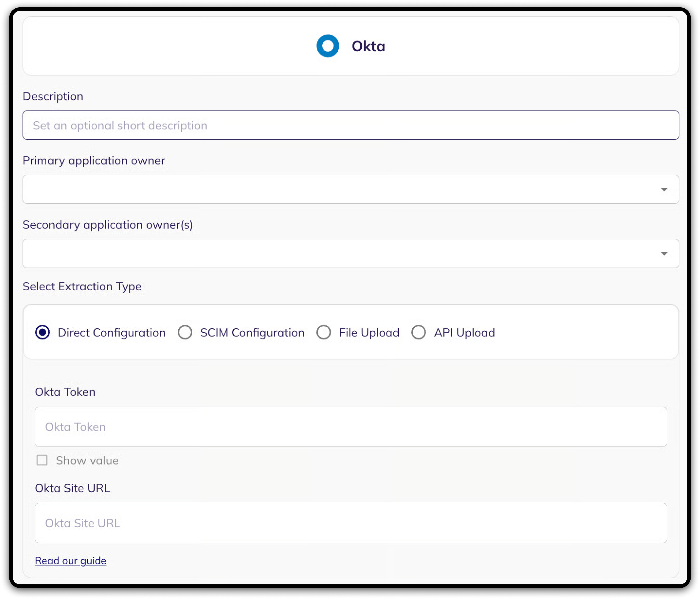Screen dimensions: 700x599
Task: Open the Secondary application owner(s) dropdown
Action: (338, 253)
